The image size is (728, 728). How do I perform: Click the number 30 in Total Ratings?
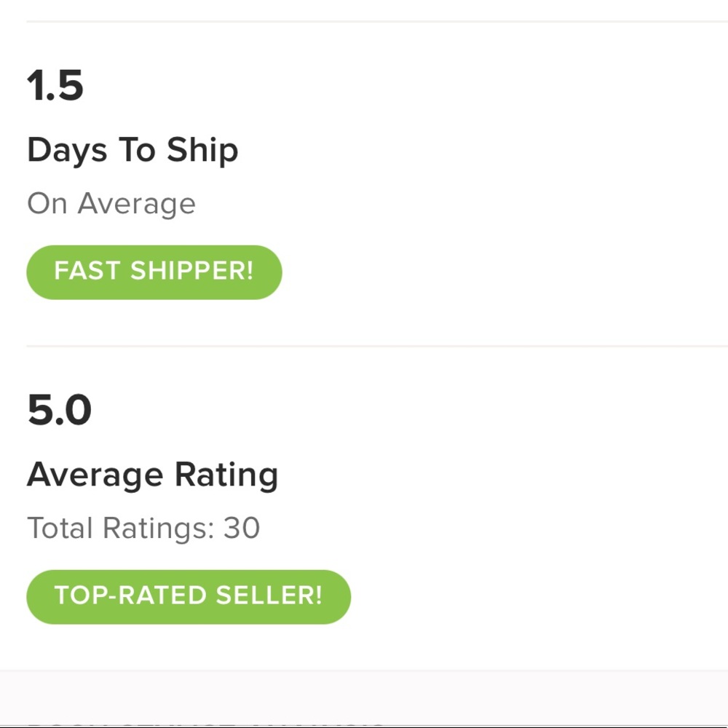tap(242, 528)
